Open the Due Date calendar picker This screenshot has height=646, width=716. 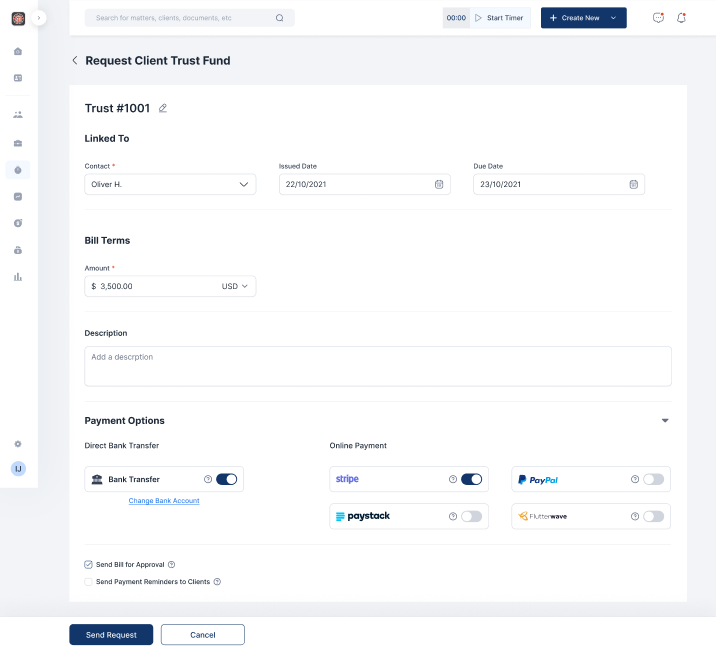click(633, 184)
